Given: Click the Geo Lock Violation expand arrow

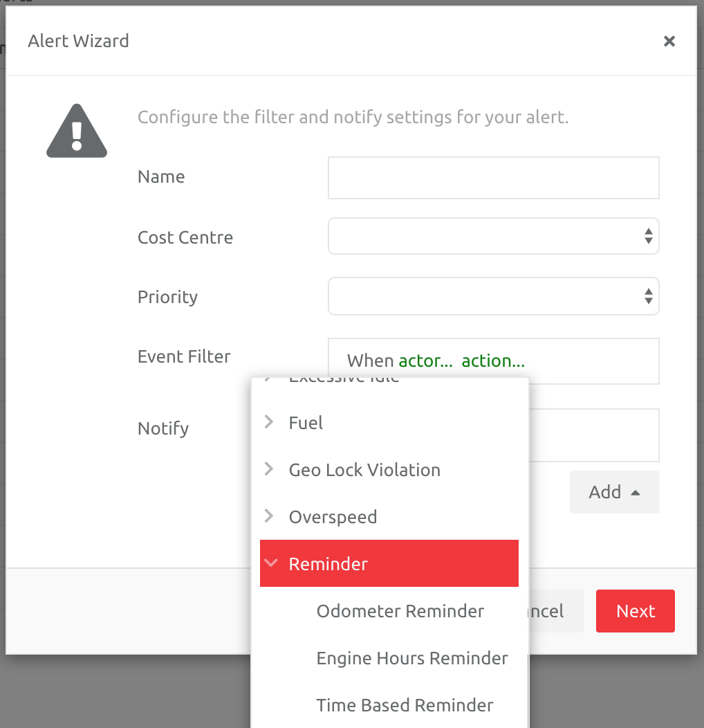Looking at the screenshot, I should [270, 469].
